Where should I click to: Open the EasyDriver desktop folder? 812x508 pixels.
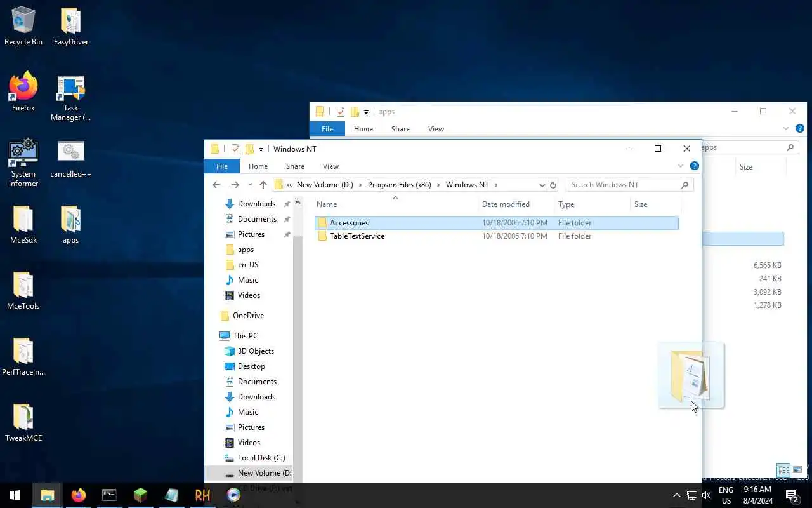(x=71, y=25)
